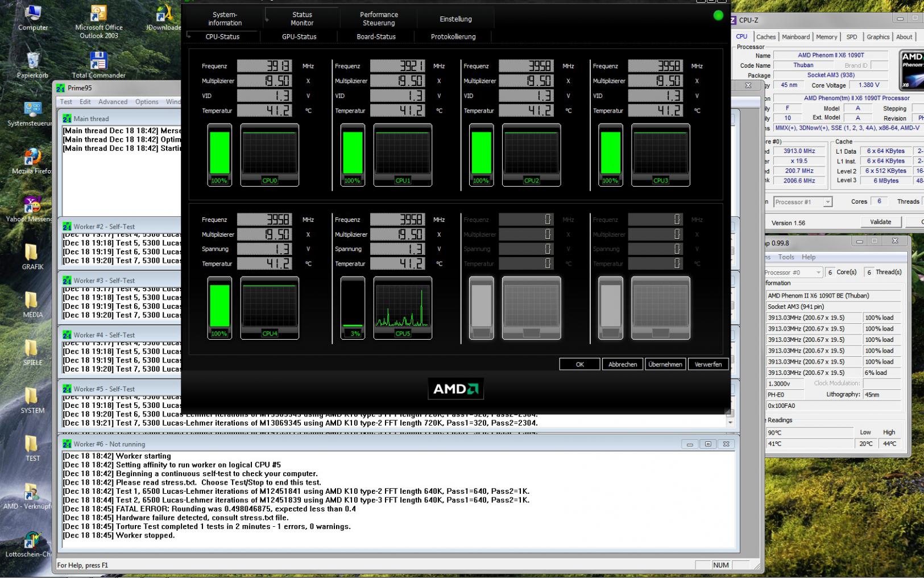Select the MEDIA folder icon
Screen dimensions: 924x578
click(x=32, y=305)
